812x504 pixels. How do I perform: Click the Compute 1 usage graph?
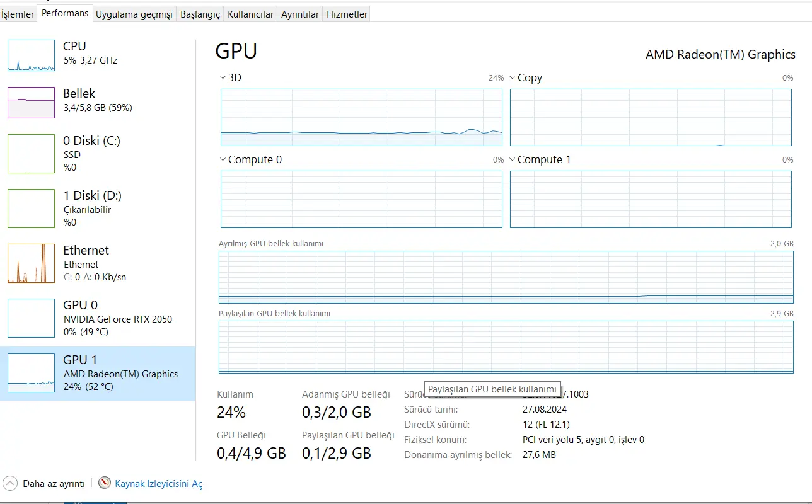tap(651, 199)
